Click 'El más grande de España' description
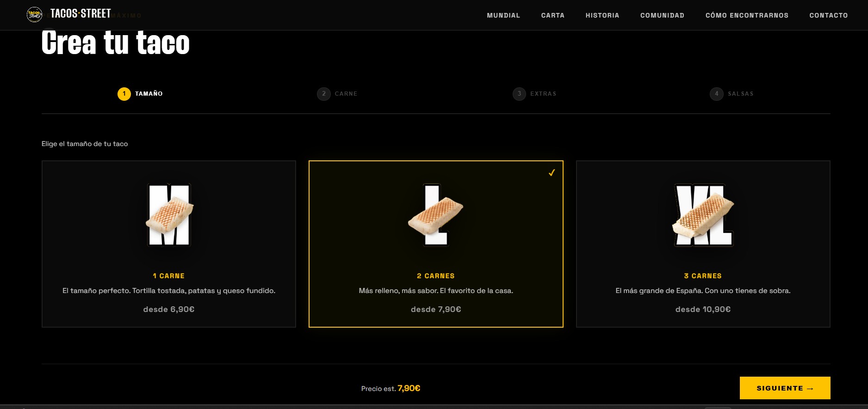 [x=703, y=291]
